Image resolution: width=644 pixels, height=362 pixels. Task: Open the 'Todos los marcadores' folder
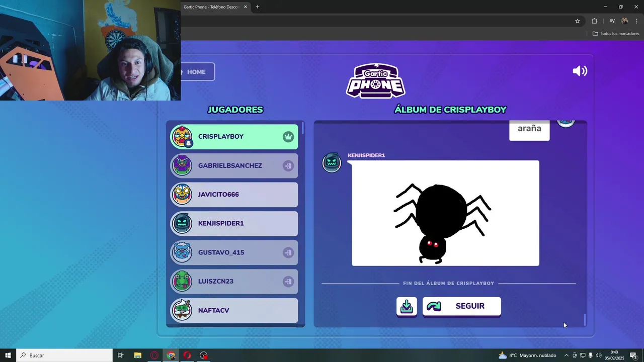click(x=616, y=34)
